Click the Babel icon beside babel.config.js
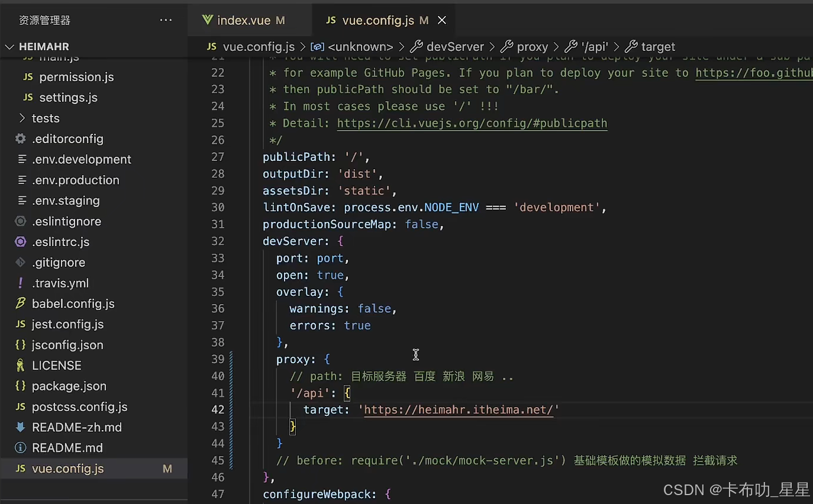Screen dimensions: 813x504 21,303
